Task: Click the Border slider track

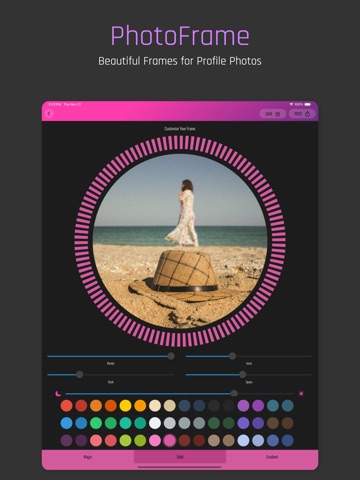Action: point(111,356)
